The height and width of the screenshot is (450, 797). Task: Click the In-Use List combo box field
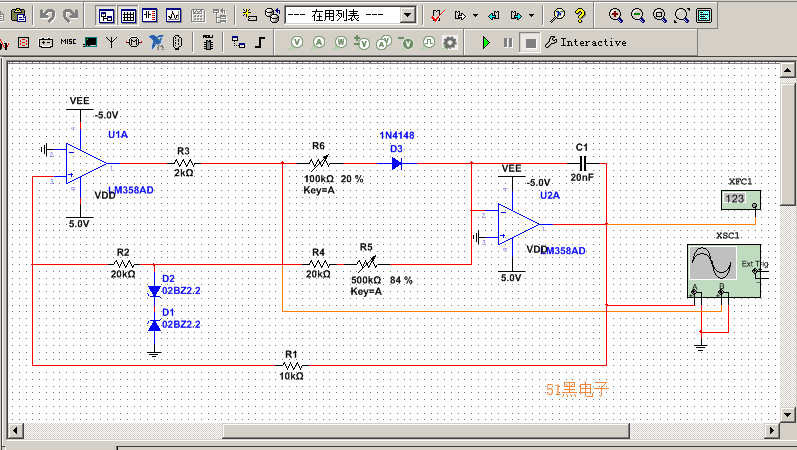[350, 15]
